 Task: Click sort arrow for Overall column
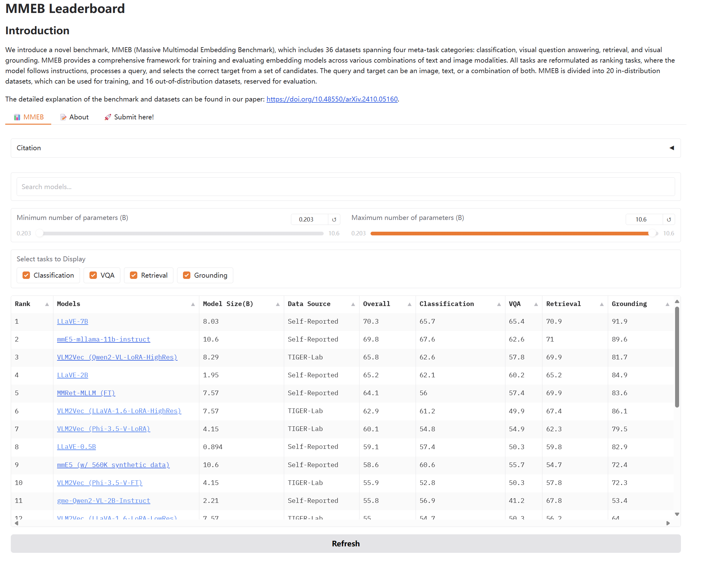point(409,305)
